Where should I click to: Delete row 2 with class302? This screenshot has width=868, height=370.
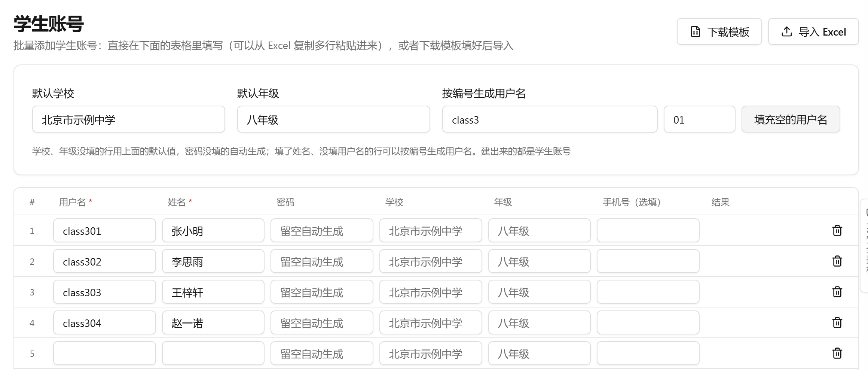837,261
